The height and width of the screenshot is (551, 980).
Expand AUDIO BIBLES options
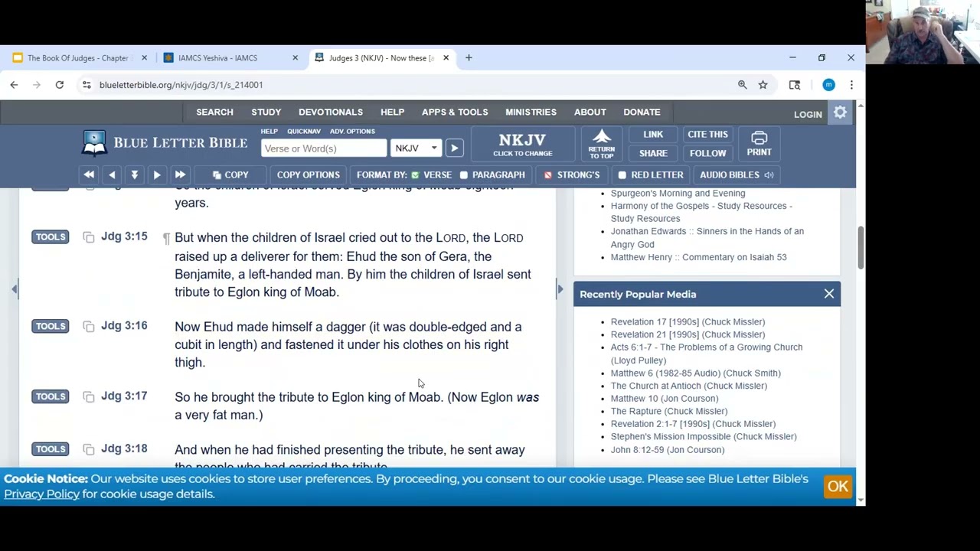point(736,174)
